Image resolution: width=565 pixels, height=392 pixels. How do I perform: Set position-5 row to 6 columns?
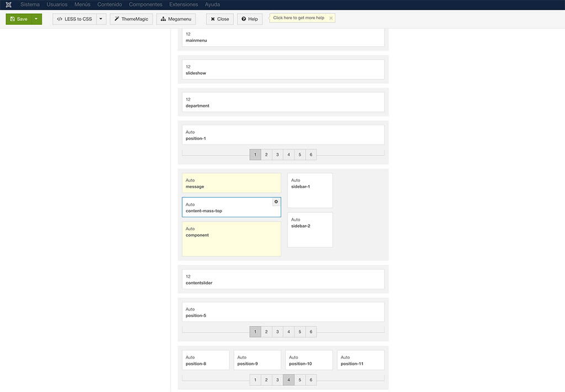pyautogui.click(x=311, y=332)
